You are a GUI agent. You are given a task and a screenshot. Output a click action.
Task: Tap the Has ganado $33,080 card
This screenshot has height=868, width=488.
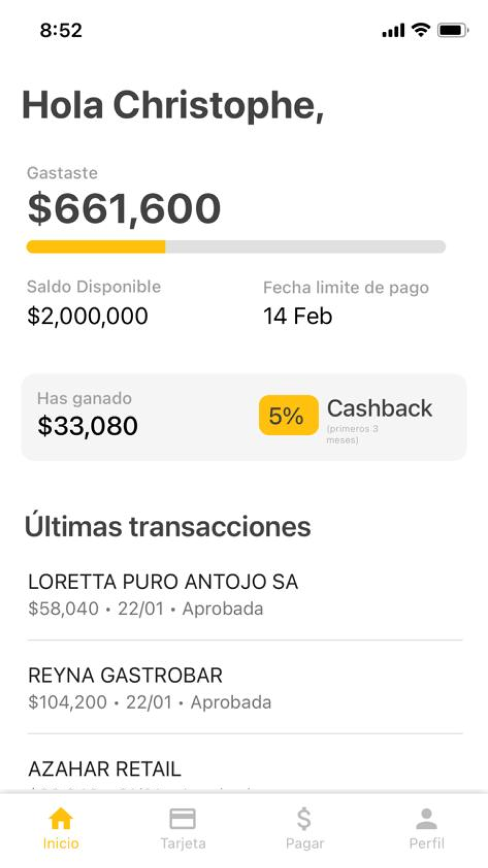click(x=244, y=417)
